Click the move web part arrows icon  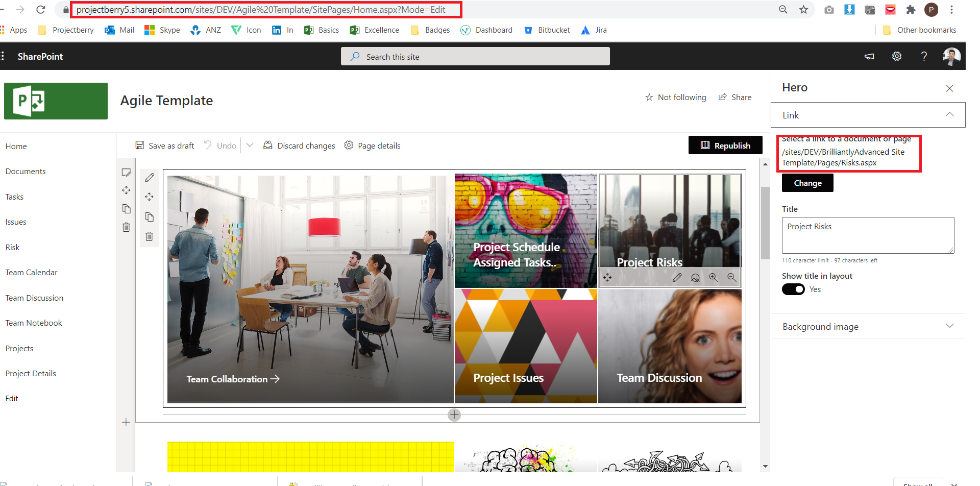150,197
